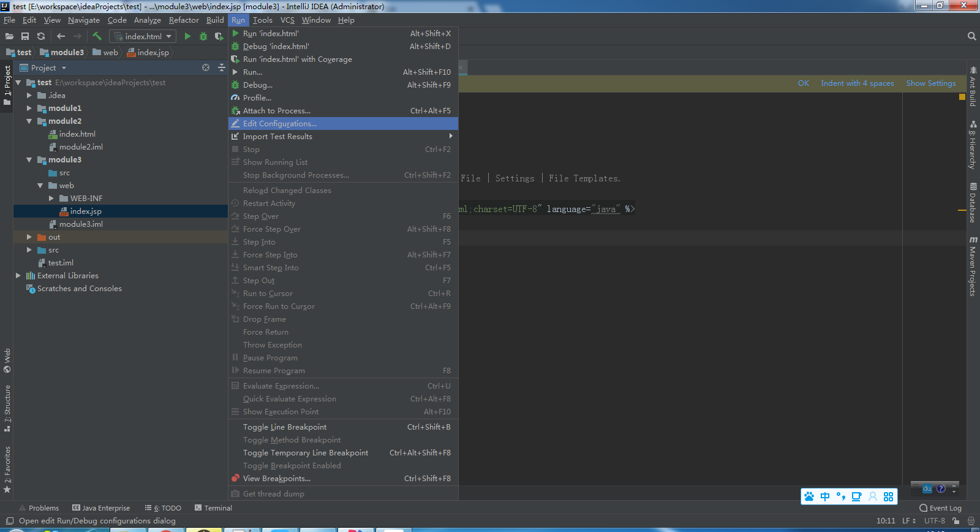Open the Tools menu
The width and height of the screenshot is (980, 532).
(263, 20)
